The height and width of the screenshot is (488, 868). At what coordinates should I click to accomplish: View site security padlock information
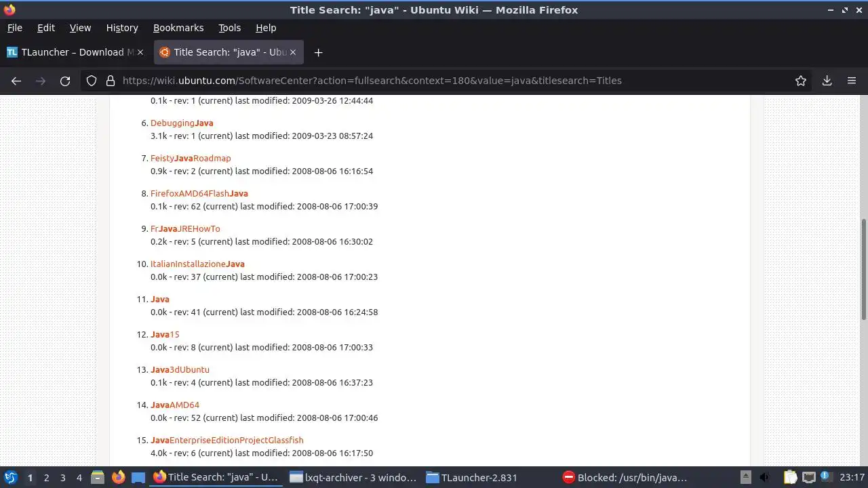point(111,81)
